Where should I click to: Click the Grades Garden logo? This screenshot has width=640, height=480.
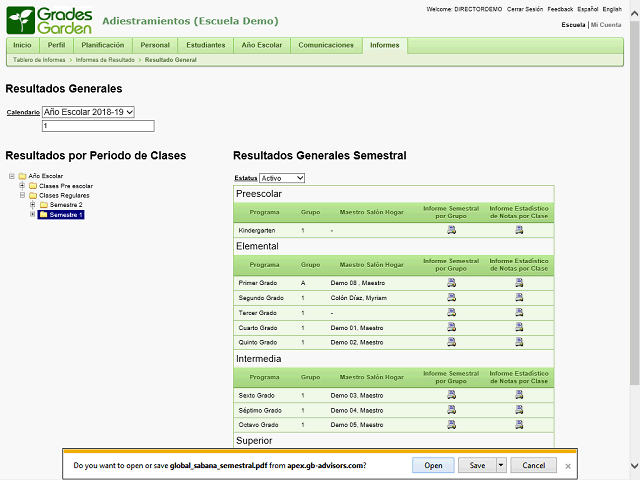point(49,20)
